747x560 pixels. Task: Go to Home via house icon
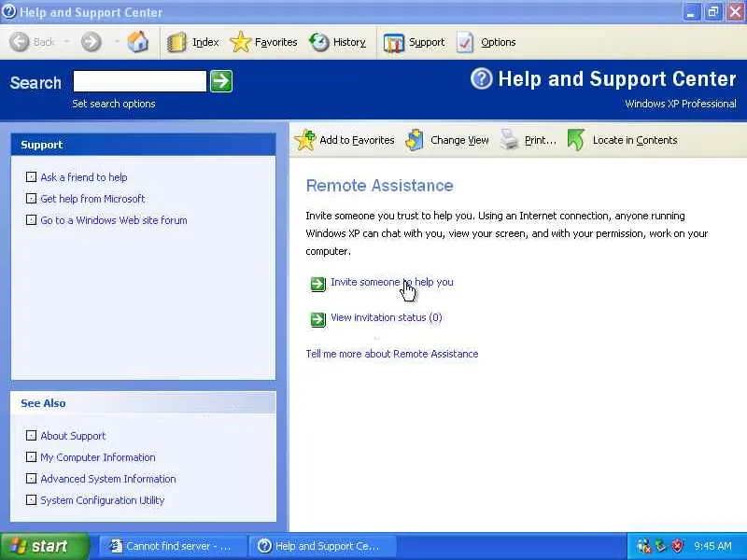[x=137, y=42]
